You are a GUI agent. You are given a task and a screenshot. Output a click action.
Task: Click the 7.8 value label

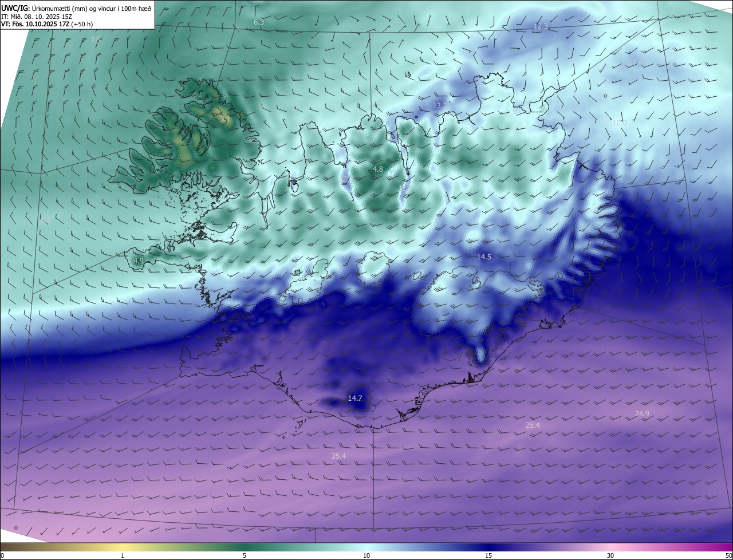pos(95,40)
